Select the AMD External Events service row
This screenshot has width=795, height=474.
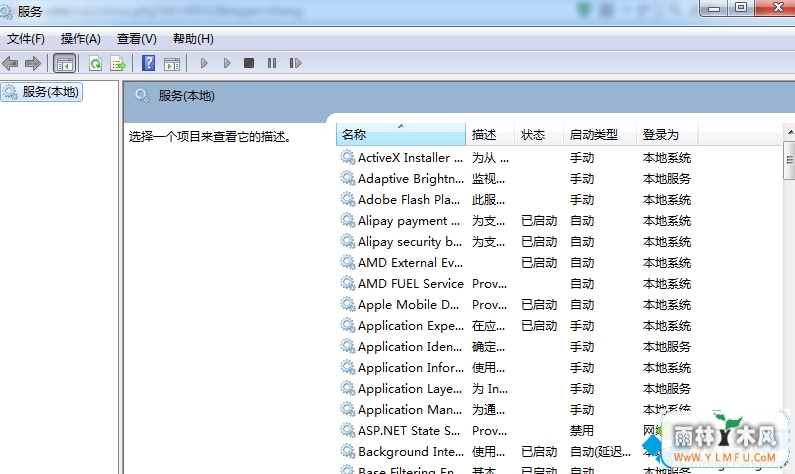coord(517,263)
